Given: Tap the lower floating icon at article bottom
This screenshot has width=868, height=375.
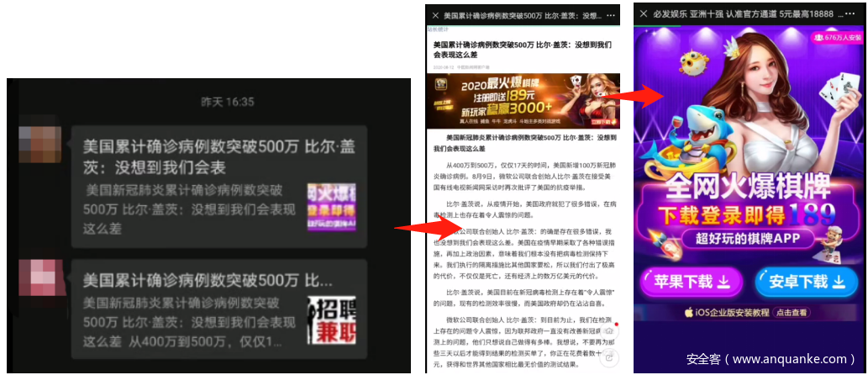Looking at the screenshot, I should (611, 356).
